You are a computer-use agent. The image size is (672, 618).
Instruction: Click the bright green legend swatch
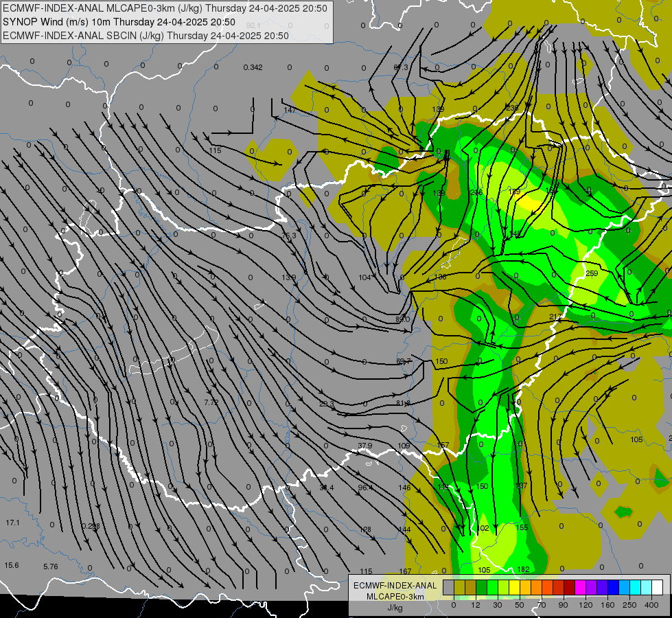(x=492, y=587)
